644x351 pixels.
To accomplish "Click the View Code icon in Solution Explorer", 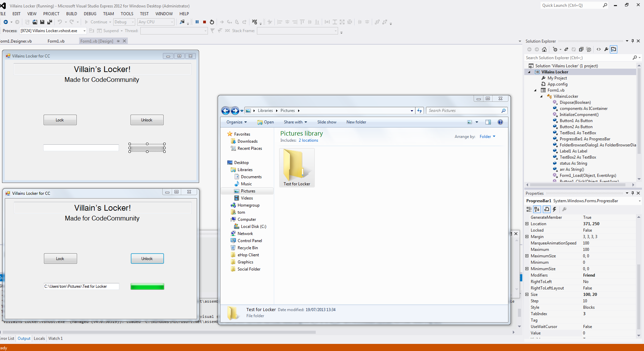I will click(x=599, y=49).
